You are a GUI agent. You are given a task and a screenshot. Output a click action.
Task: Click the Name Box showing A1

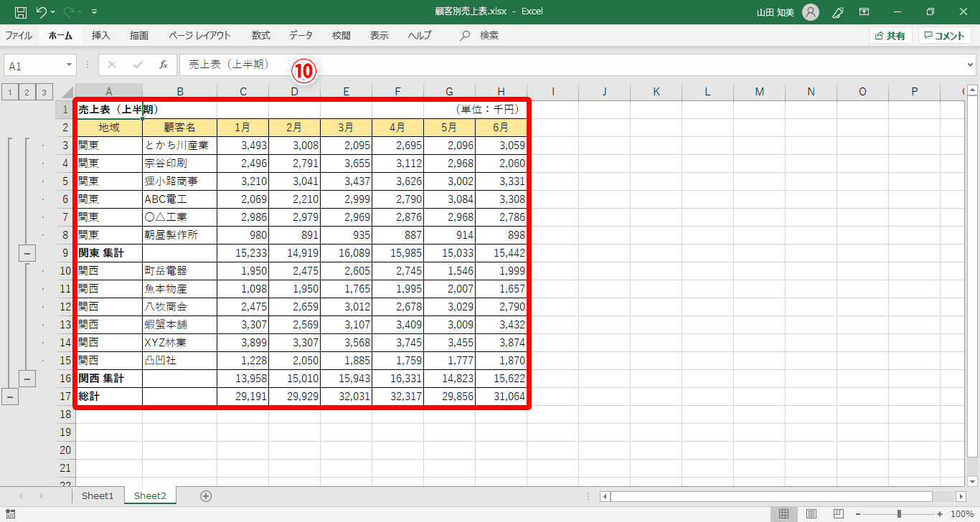[x=34, y=65]
